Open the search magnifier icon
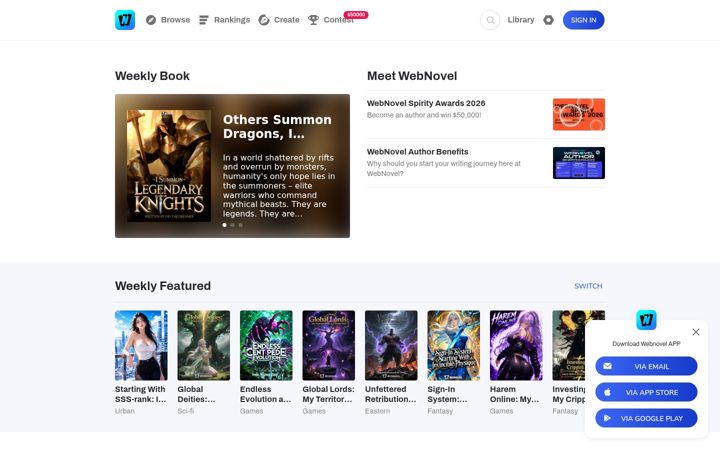 tap(490, 20)
